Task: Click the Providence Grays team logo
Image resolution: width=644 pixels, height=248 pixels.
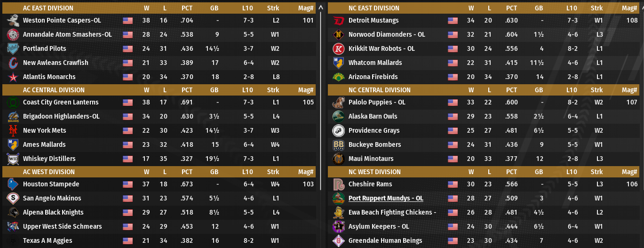Action: 338,130
